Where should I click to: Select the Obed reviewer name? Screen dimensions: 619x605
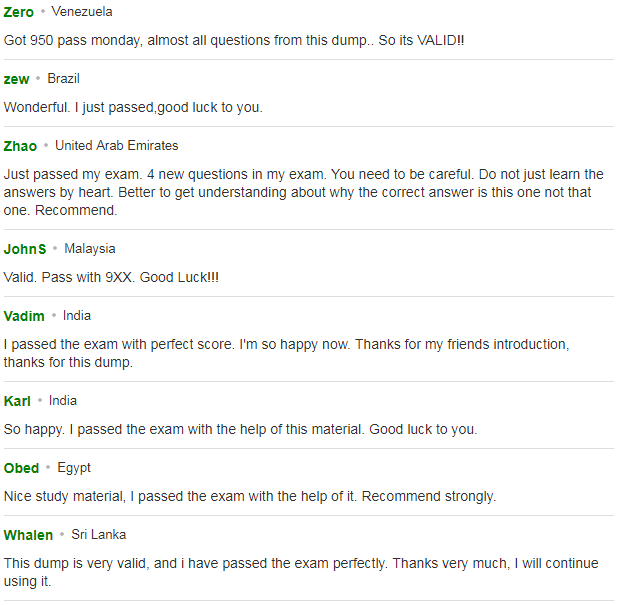pyautogui.click(x=21, y=468)
